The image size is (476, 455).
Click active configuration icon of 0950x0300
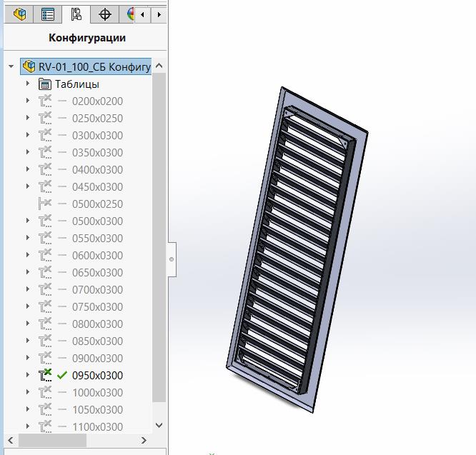(45, 375)
